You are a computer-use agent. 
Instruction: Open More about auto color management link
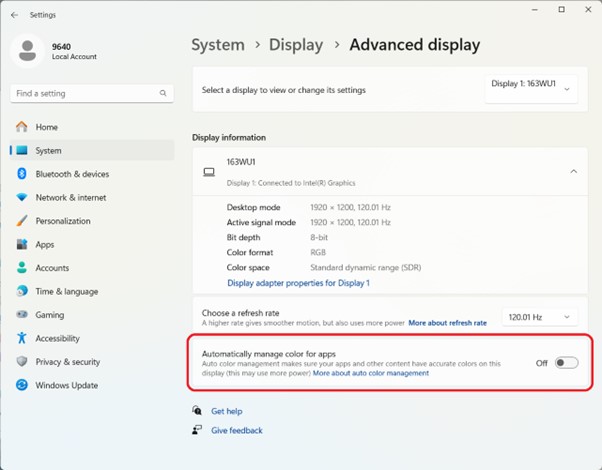click(x=370, y=373)
